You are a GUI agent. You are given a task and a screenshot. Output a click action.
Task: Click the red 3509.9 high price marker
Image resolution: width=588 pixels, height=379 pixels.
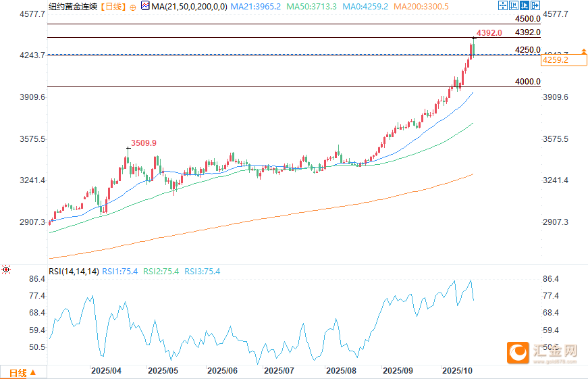tap(144, 143)
